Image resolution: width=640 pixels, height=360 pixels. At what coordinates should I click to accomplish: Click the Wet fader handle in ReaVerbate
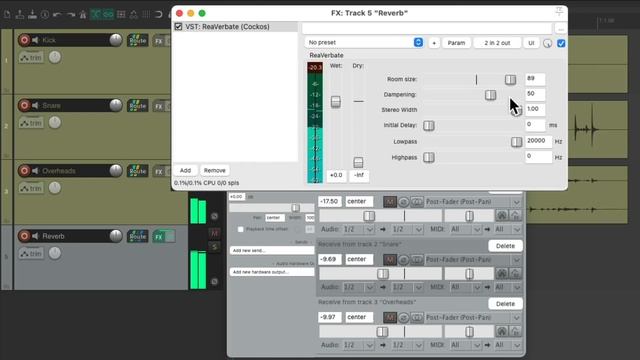(x=336, y=102)
